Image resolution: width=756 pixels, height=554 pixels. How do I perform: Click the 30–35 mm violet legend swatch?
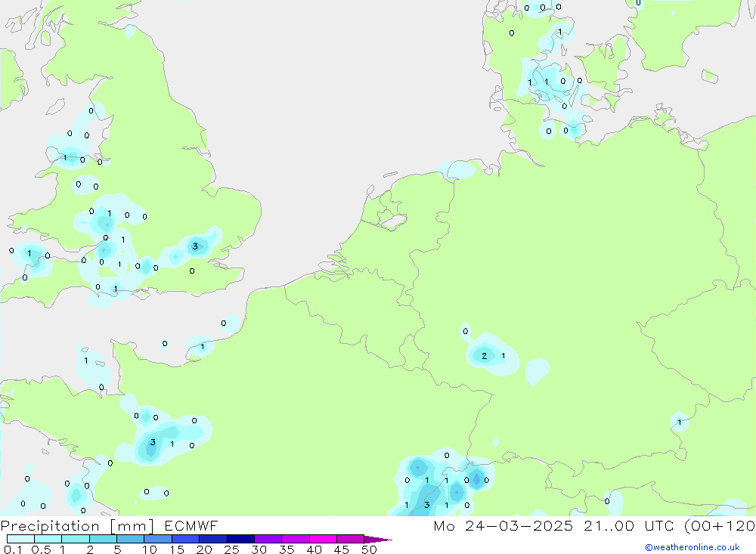(268, 539)
